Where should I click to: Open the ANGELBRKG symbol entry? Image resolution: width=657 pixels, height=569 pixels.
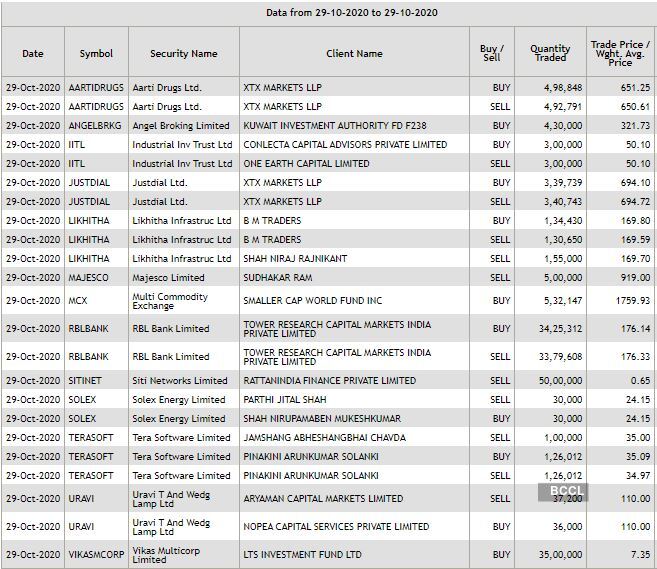tap(97, 126)
